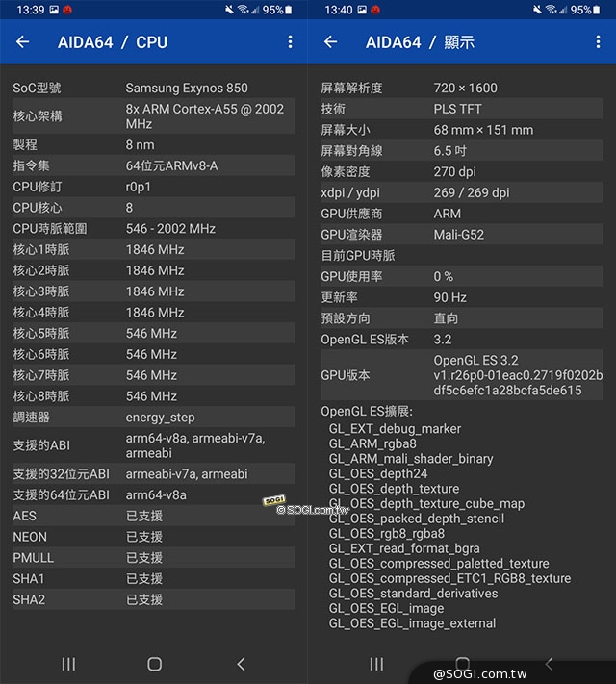Select the NEON row
The image size is (616, 684).
pyautogui.click(x=154, y=537)
